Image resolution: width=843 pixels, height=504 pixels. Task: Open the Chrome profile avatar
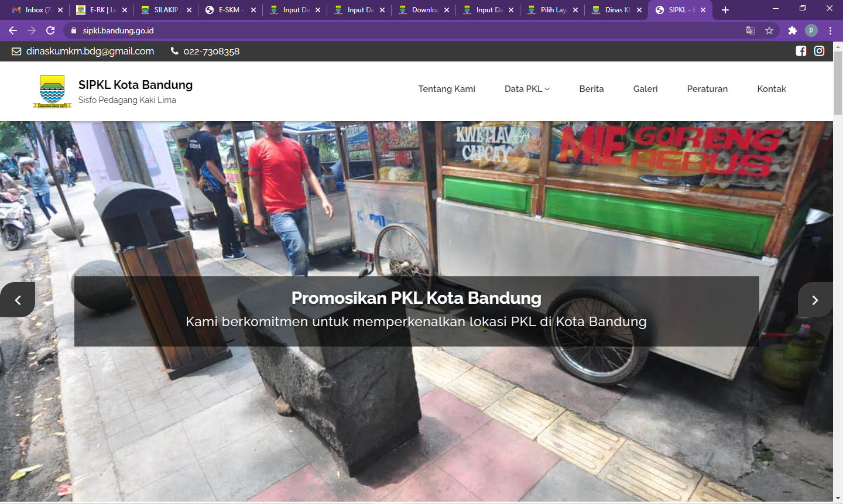coord(811,30)
